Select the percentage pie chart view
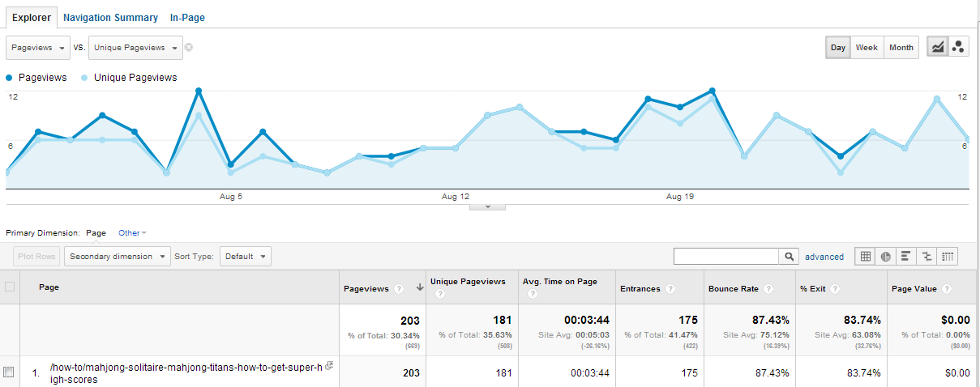 (x=886, y=256)
